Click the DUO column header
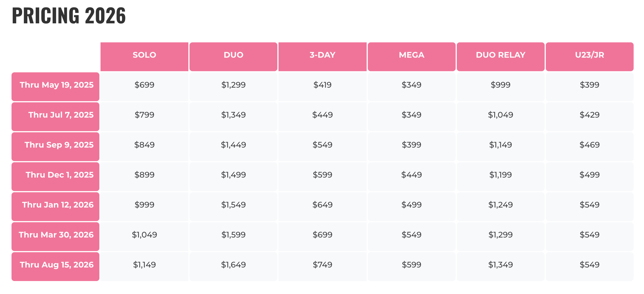 233,55
